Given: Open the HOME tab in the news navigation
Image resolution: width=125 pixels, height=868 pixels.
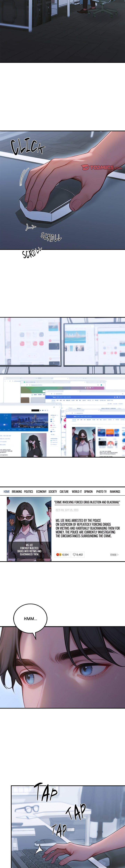Looking at the screenshot, I should coord(7,492).
